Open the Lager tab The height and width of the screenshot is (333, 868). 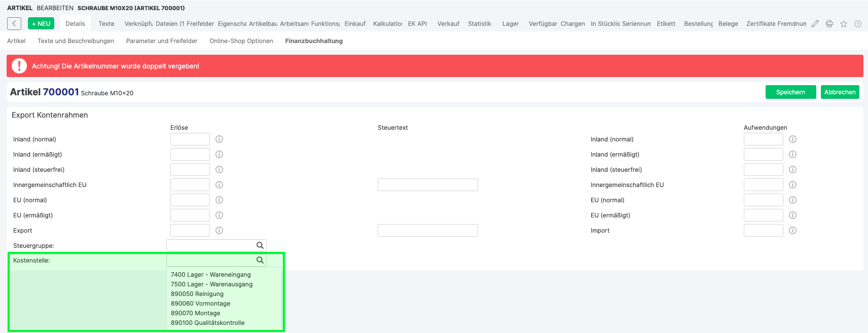(x=510, y=24)
